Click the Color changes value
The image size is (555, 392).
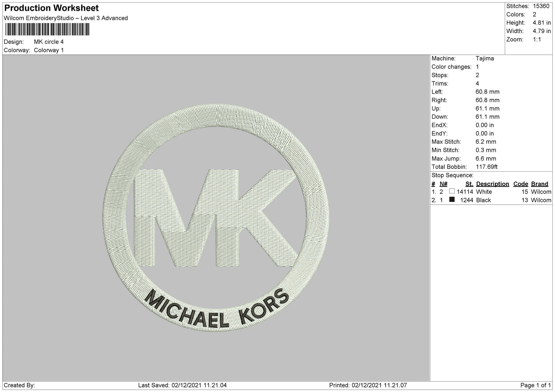click(x=477, y=67)
